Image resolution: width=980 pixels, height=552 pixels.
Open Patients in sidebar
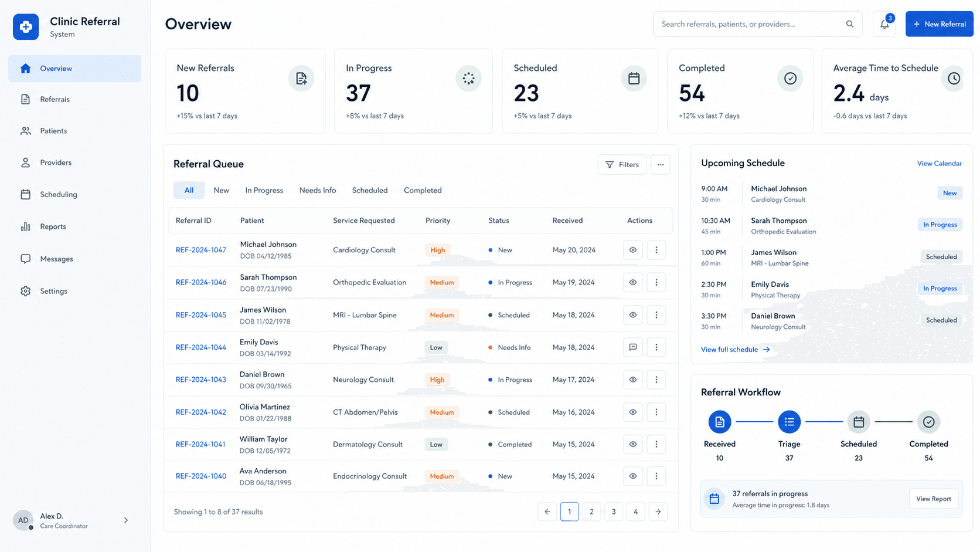74,131
